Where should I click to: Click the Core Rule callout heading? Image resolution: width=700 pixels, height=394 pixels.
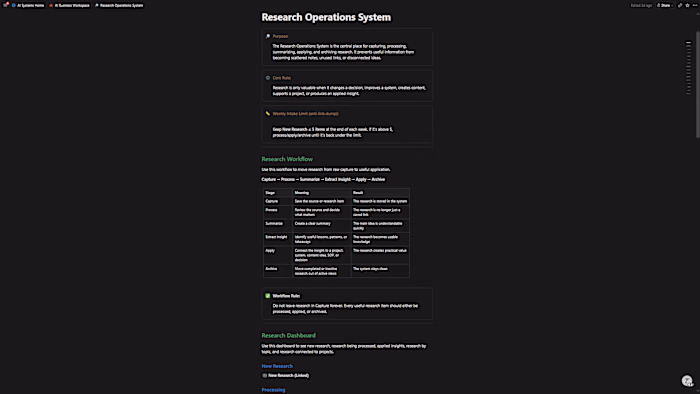point(282,78)
